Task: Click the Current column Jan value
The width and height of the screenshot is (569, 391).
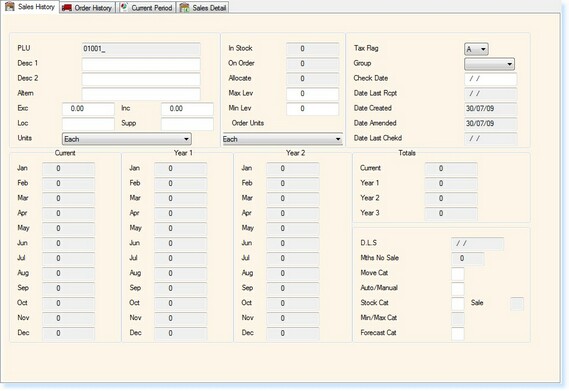Action: 69,169
